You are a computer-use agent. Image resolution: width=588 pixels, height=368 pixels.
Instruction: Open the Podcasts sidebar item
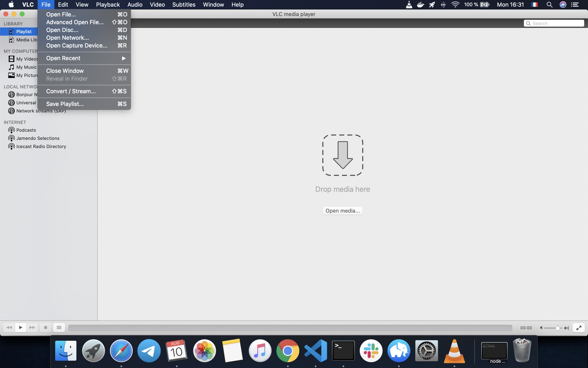[26, 130]
